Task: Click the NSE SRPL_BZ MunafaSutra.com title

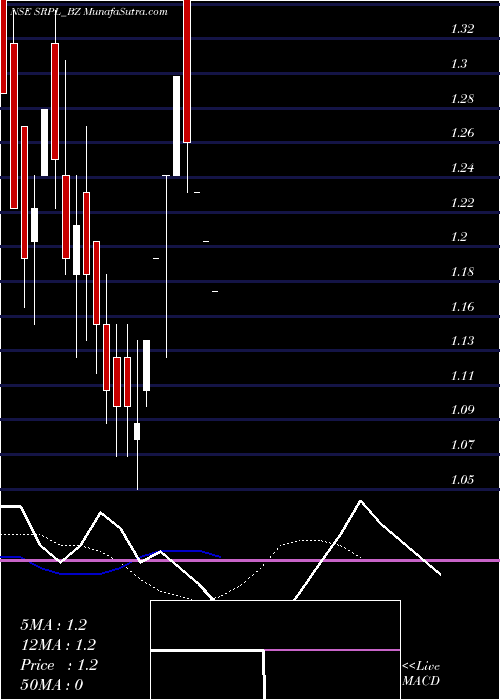Action: click(88, 12)
